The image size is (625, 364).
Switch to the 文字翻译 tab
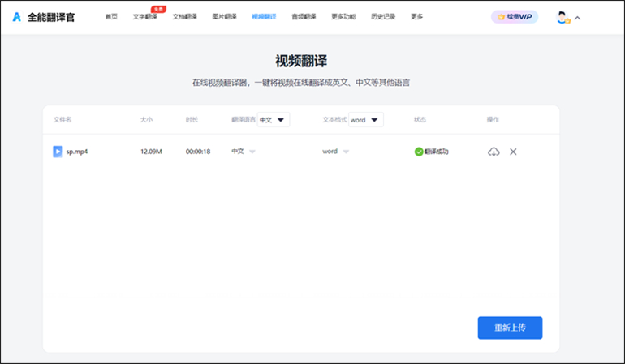click(x=145, y=17)
